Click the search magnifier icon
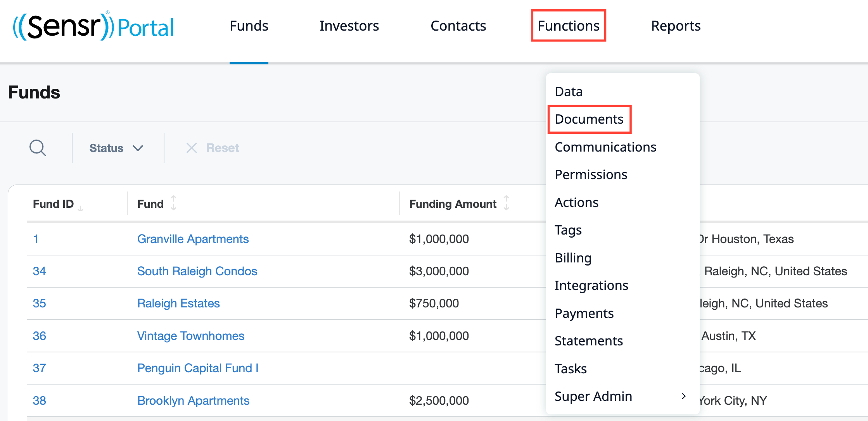 (x=38, y=148)
